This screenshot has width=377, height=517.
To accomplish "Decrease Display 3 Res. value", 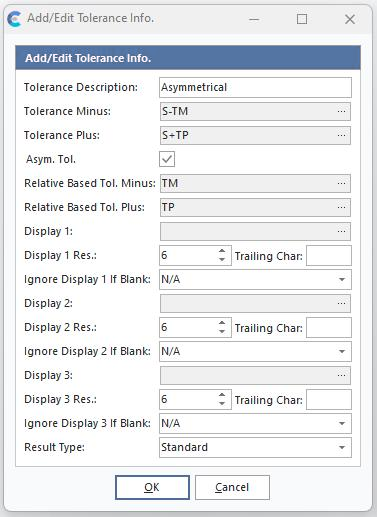I will click(x=222, y=404).
